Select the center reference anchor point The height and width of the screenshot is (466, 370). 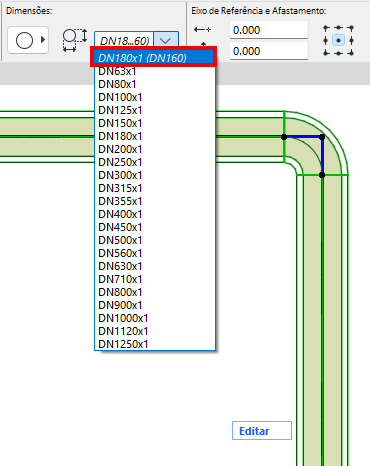[339, 41]
